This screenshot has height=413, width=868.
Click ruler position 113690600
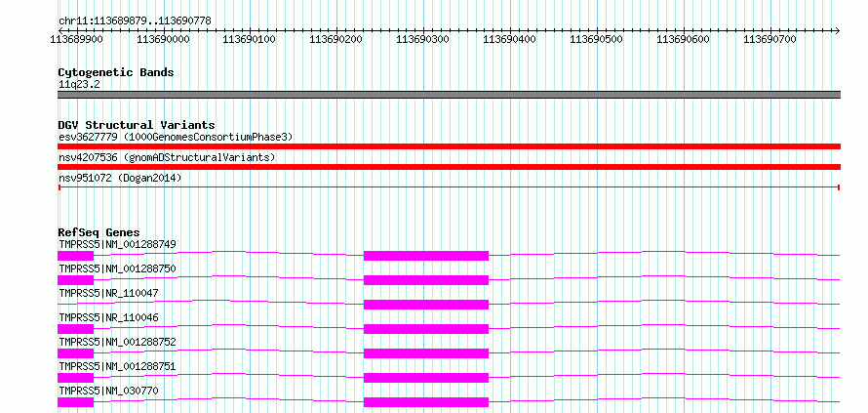pyautogui.click(x=683, y=39)
